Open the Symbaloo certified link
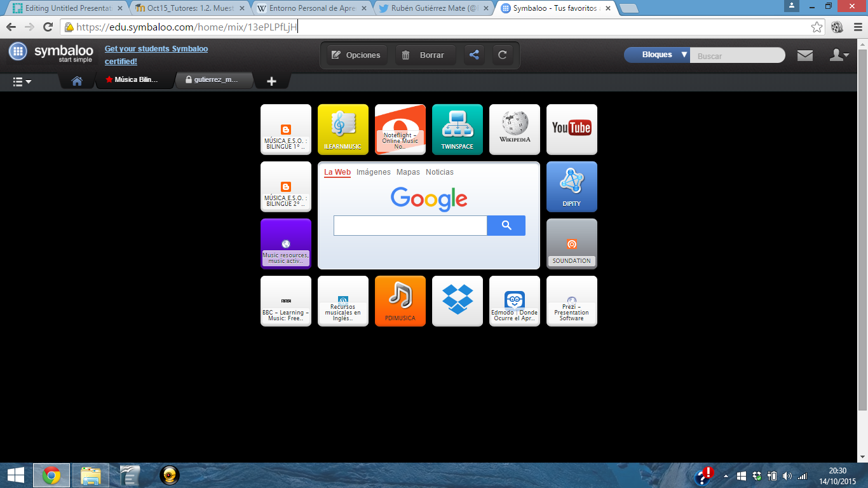 click(156, 55)
